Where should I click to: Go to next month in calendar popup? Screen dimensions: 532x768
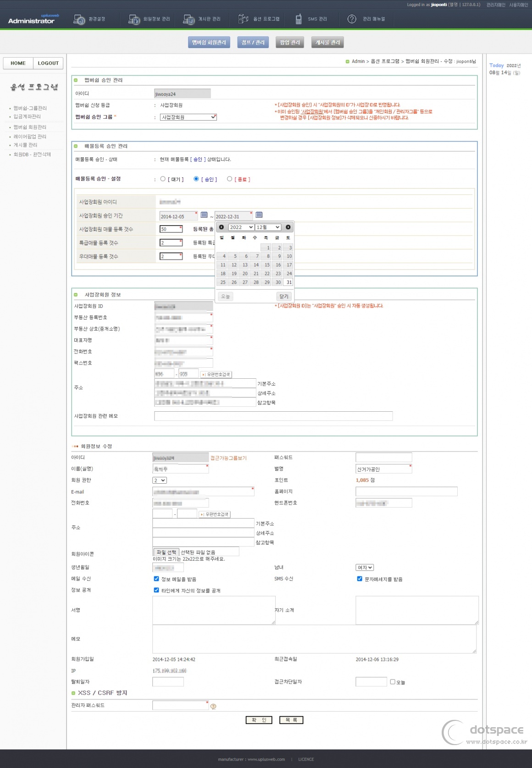pos(288,227)
